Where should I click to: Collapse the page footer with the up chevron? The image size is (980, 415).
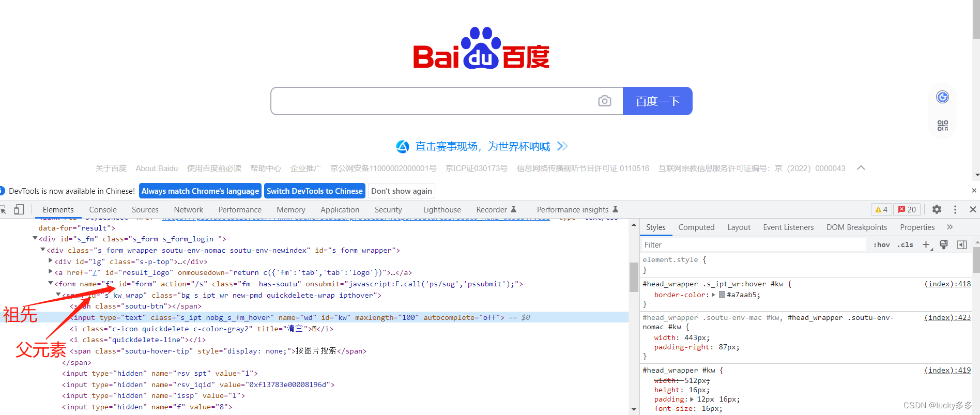[x=861, y=168]
